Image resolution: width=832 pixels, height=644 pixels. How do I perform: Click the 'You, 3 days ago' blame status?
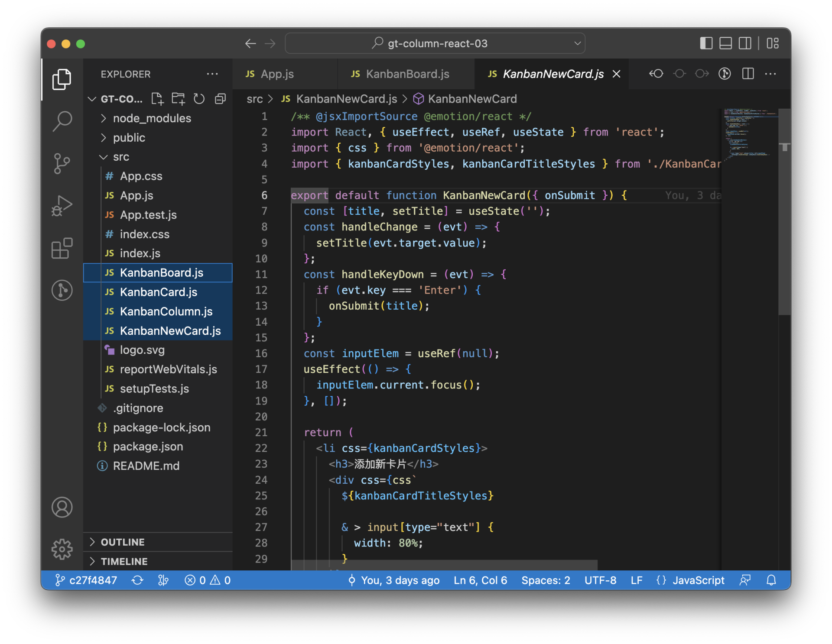point(394,580)
